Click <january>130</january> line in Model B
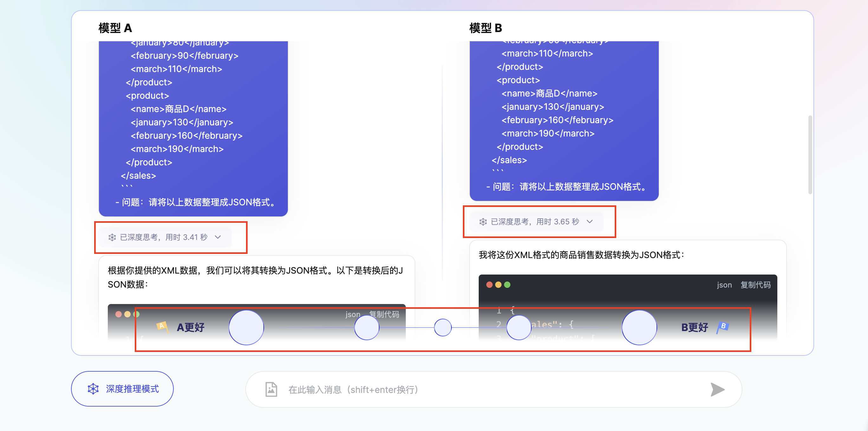 tap(553, 107)
